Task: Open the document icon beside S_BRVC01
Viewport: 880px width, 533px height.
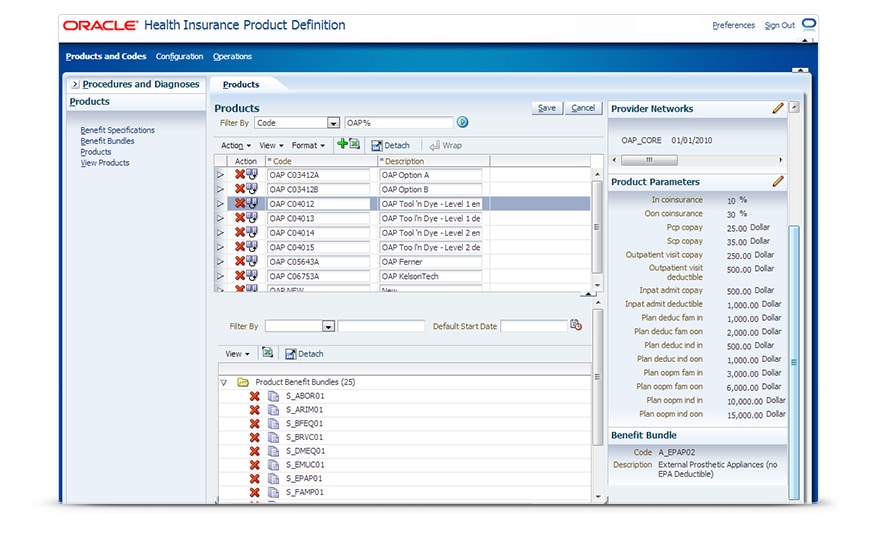Action: pos(273,437)
